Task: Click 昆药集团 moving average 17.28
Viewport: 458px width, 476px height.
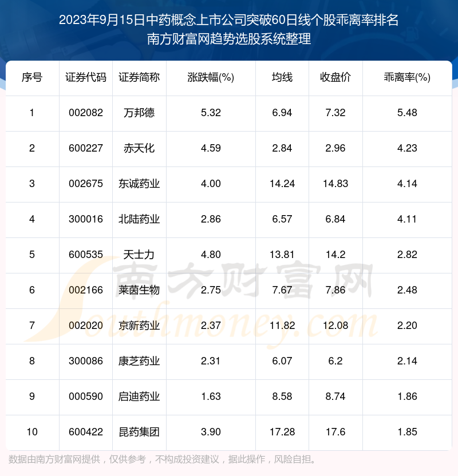Action: point(282,432)
